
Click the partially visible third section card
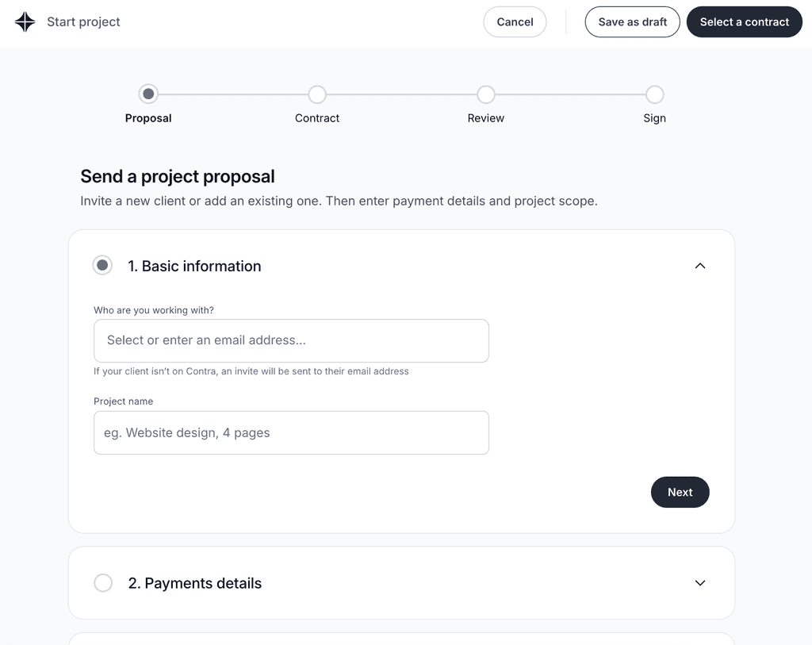(402, 639)
